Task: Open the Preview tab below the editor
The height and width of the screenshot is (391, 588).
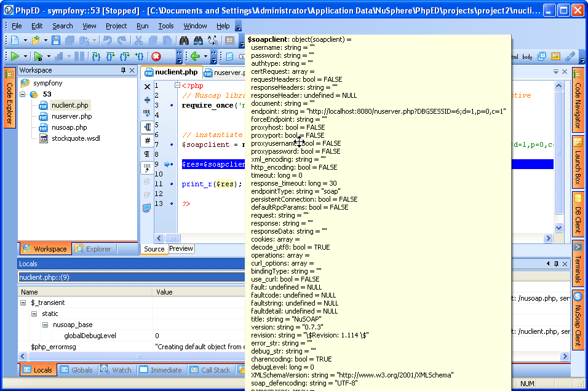Action: point(181,249)
